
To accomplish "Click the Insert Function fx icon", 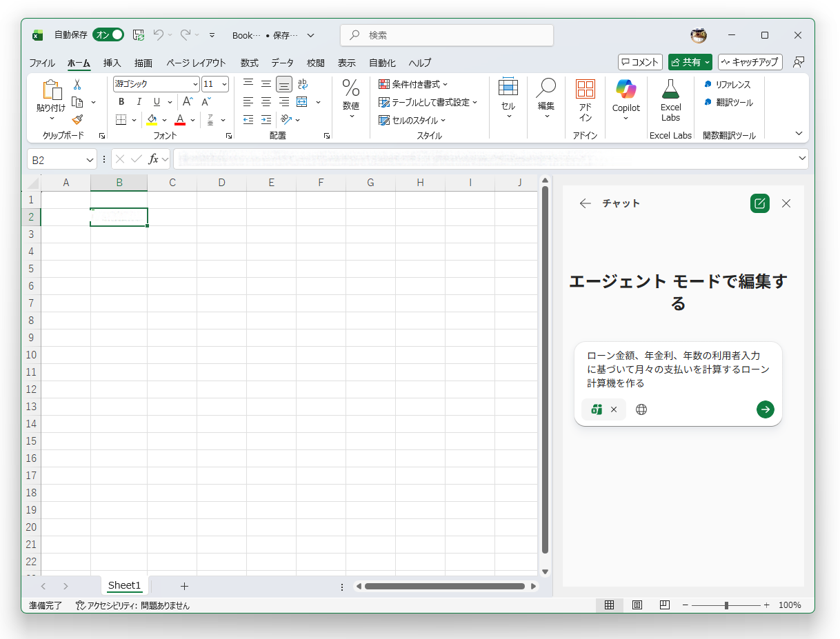I will coord(153,159).
